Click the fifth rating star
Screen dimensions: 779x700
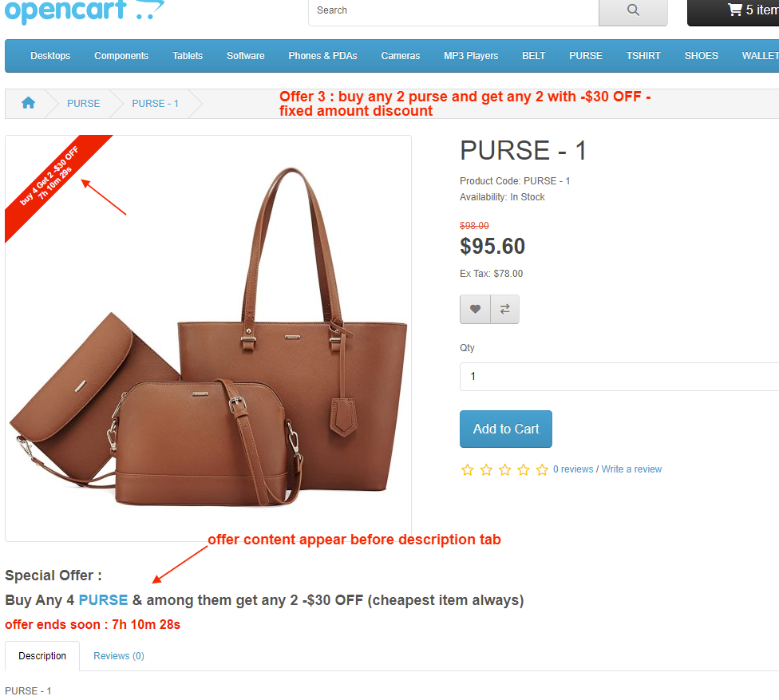tap(542, 469)
